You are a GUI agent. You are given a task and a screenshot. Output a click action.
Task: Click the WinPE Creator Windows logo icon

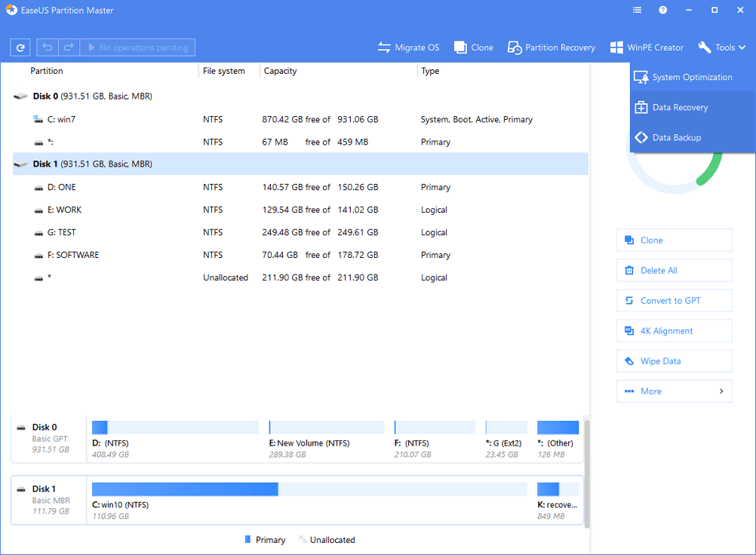(x=616, y=48)
